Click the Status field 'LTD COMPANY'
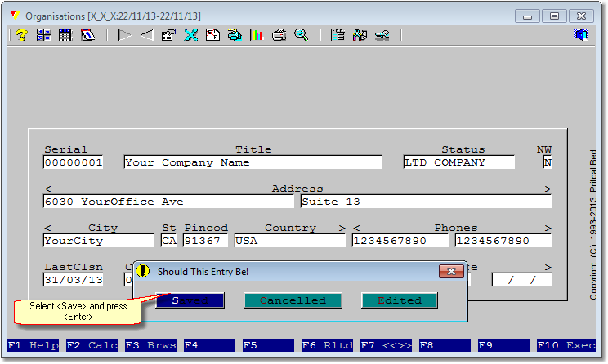Viewport: 608px width, 364px height. pos(459,162)
